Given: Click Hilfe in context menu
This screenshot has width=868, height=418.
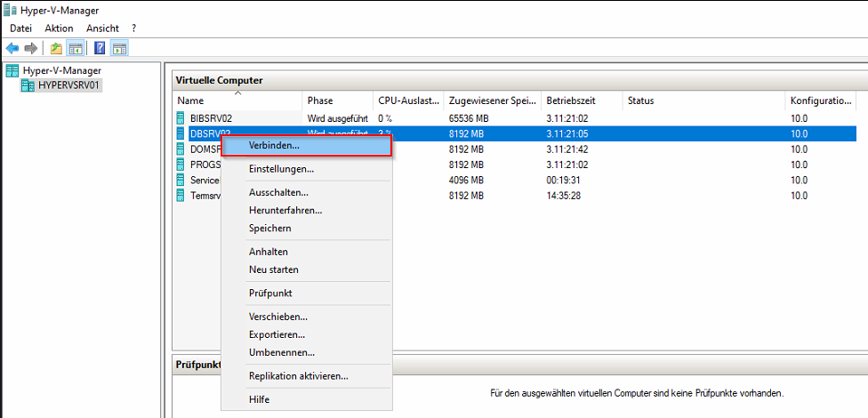Looking at the screenshot, I should (306, 399).
